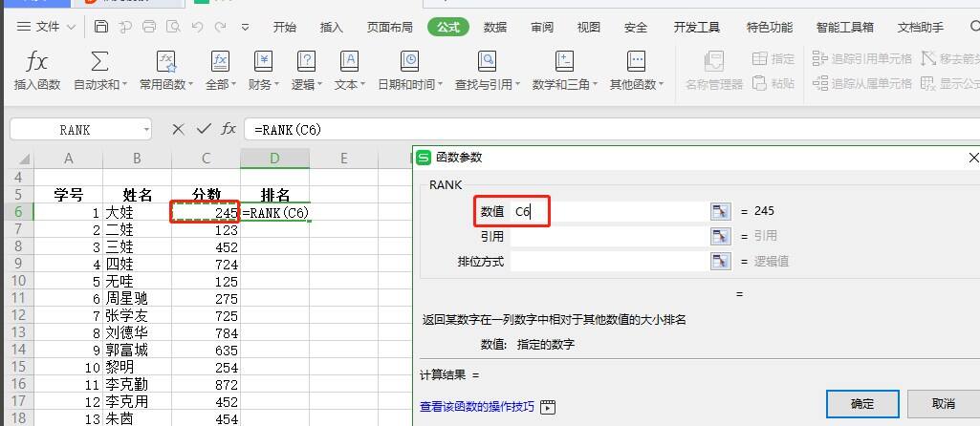
Task: Expand the 数学和三角 dropdown label
Action: pos(565,84)
